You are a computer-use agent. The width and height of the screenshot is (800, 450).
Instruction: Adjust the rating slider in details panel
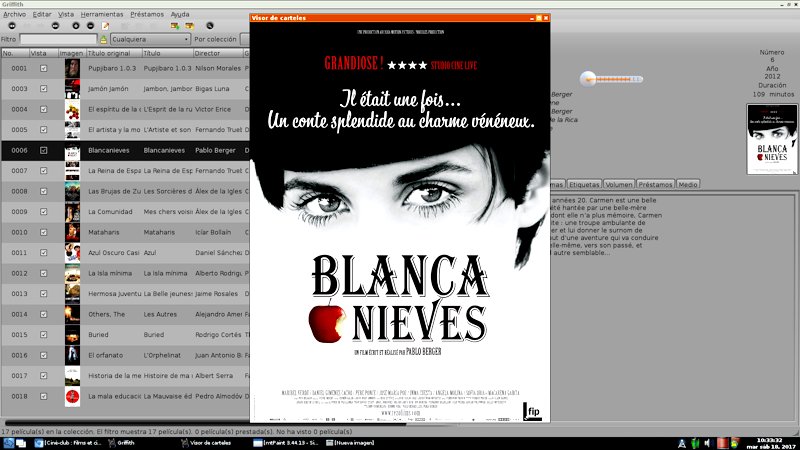pos(611,79)
